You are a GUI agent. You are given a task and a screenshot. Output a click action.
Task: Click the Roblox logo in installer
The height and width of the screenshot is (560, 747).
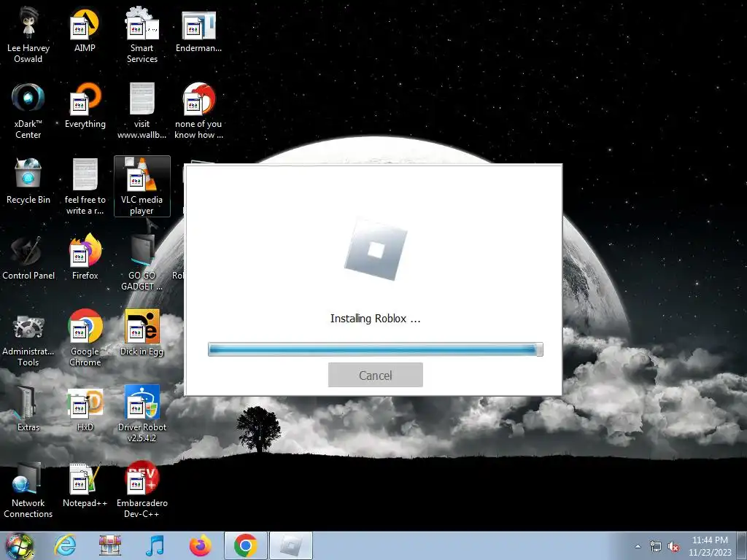click(x=376, y=249)
